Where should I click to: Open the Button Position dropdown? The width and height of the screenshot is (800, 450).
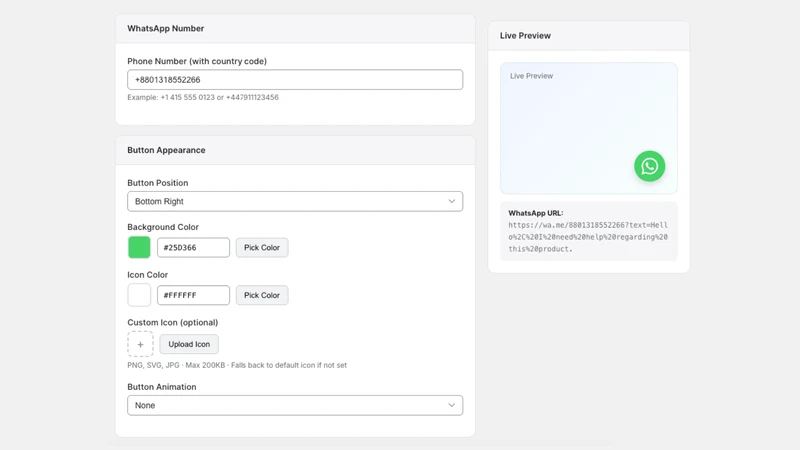(x=295, y=202)
